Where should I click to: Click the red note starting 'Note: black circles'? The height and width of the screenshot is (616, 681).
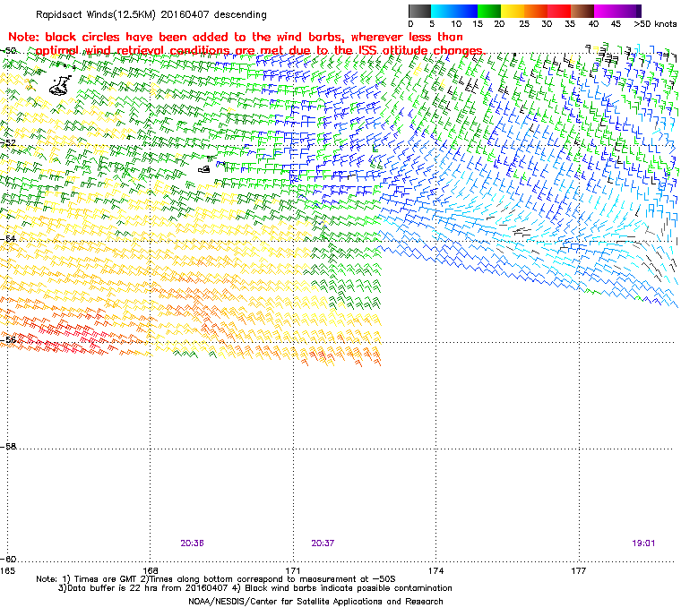pyautogui.click(x=246, y=43)
